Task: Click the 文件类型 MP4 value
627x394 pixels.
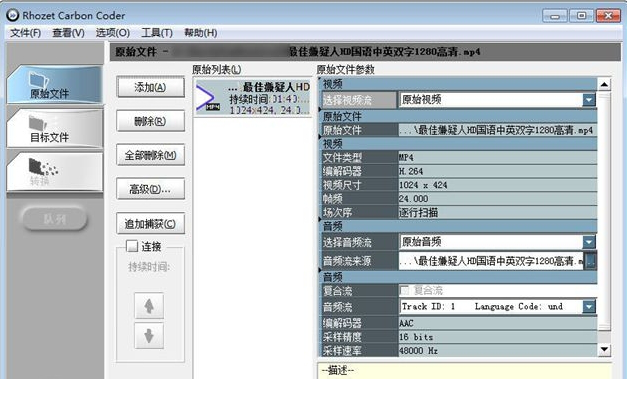Action: 497,157
